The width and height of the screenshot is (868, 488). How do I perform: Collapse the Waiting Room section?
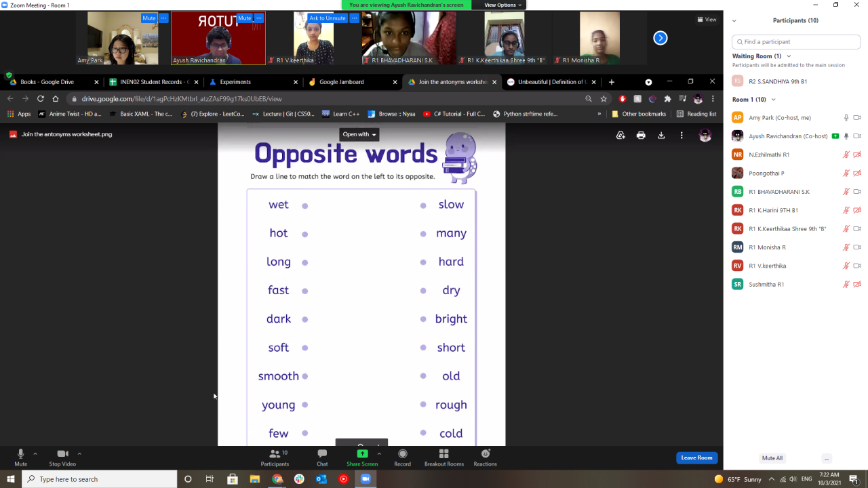pos(789,56)
